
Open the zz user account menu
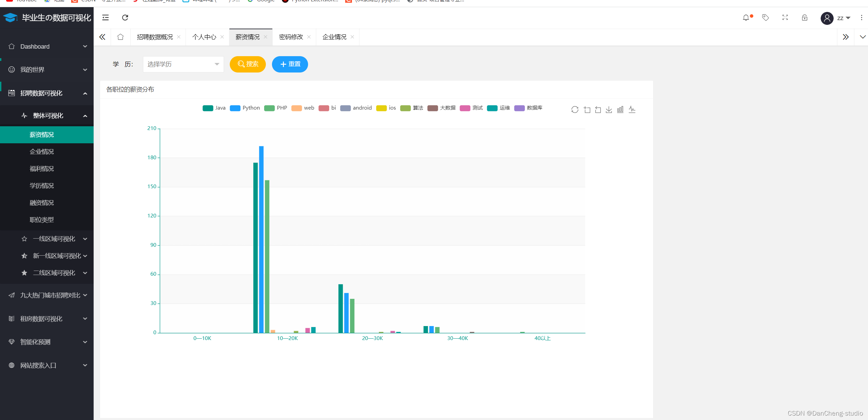[x=836, y=18]
